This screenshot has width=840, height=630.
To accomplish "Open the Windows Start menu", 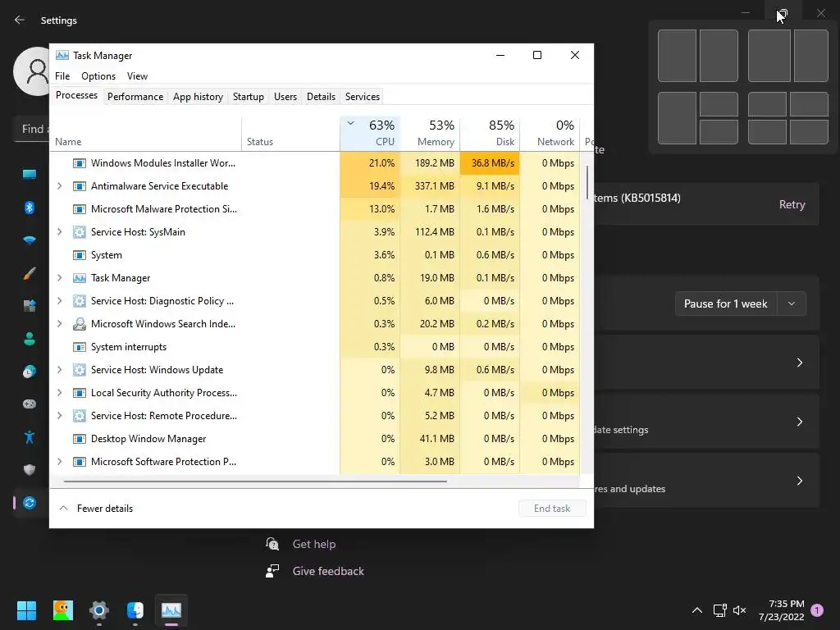I will (x=26, y=610).
